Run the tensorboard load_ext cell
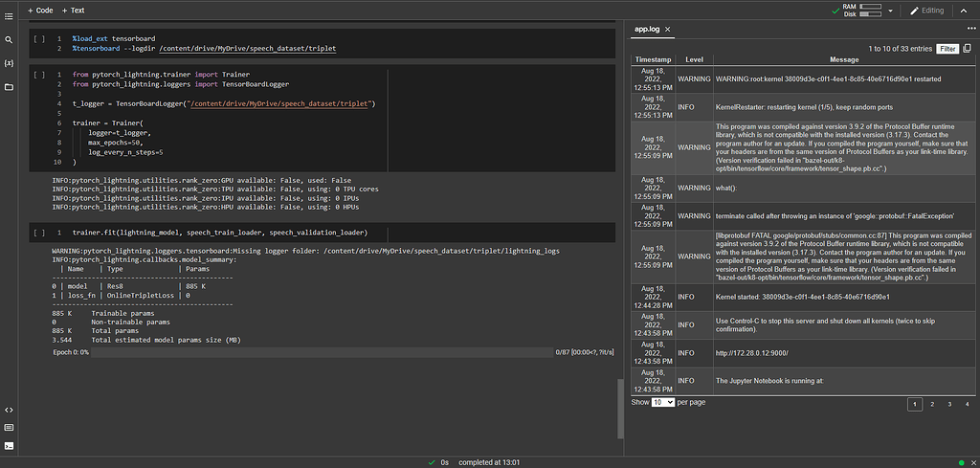 click(39, 38)
